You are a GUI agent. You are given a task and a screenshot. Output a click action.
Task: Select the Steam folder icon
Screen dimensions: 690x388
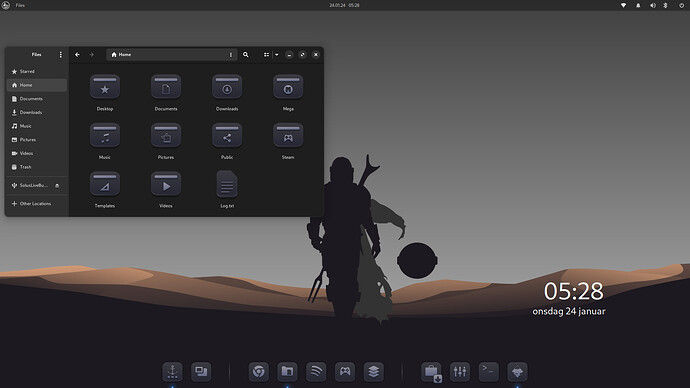point(288,135)
